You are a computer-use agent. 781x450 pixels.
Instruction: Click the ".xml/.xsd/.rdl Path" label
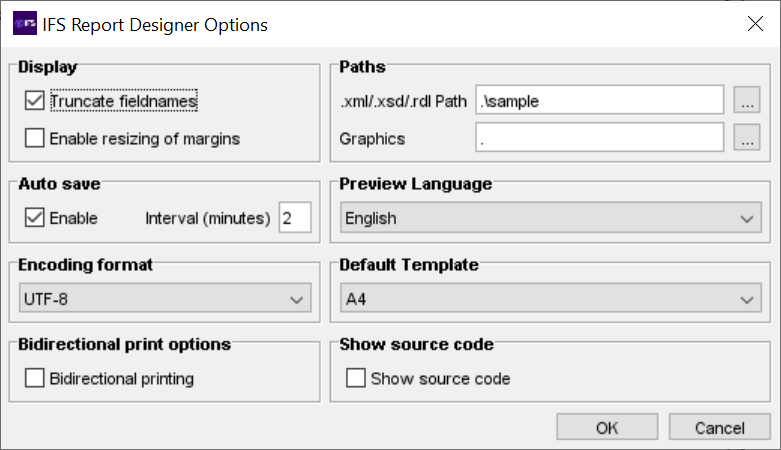(403, 101)
